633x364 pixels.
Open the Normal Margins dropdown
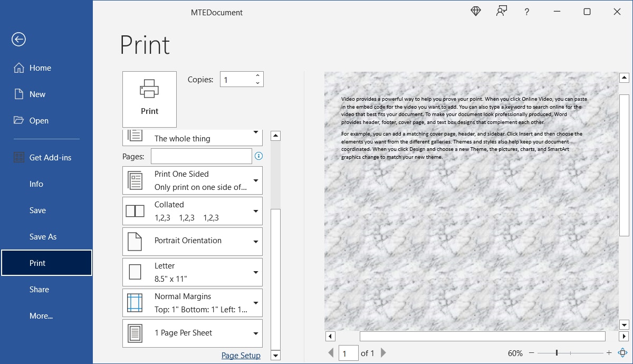pyautogui.click(x=192, y=302)
